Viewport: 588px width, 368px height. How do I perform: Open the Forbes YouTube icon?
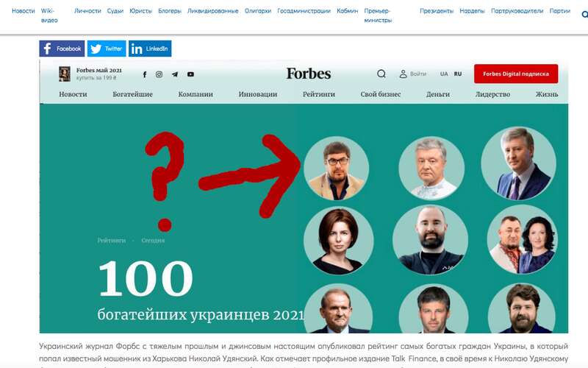coord(190,74)
